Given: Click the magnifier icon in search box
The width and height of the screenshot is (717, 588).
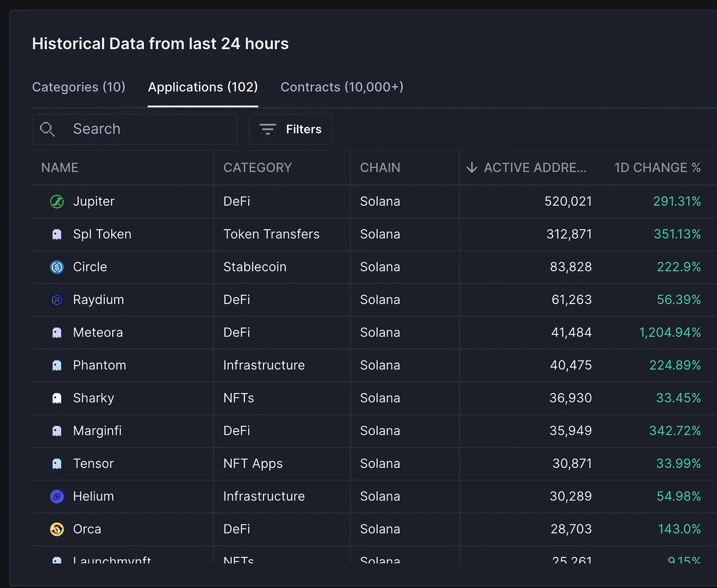Looking at the screenshot, I should tap(47, 129).
